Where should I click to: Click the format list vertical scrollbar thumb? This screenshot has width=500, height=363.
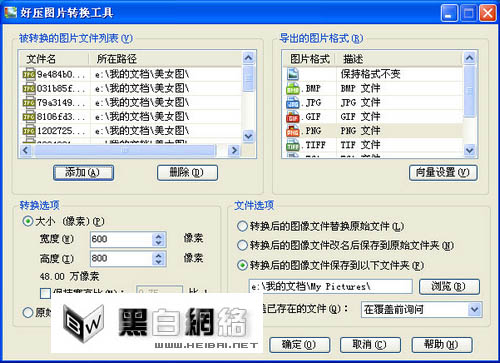coord(469,91)
